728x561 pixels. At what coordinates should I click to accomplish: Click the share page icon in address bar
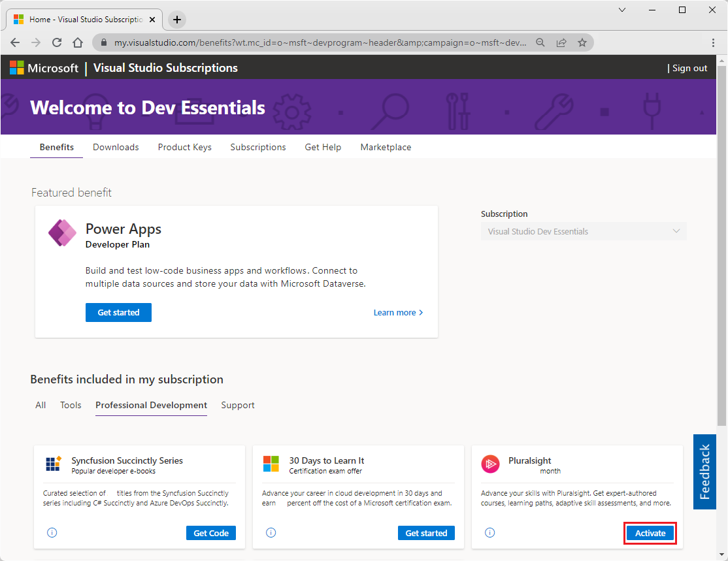pyautogui.click(x=561, y=42)
